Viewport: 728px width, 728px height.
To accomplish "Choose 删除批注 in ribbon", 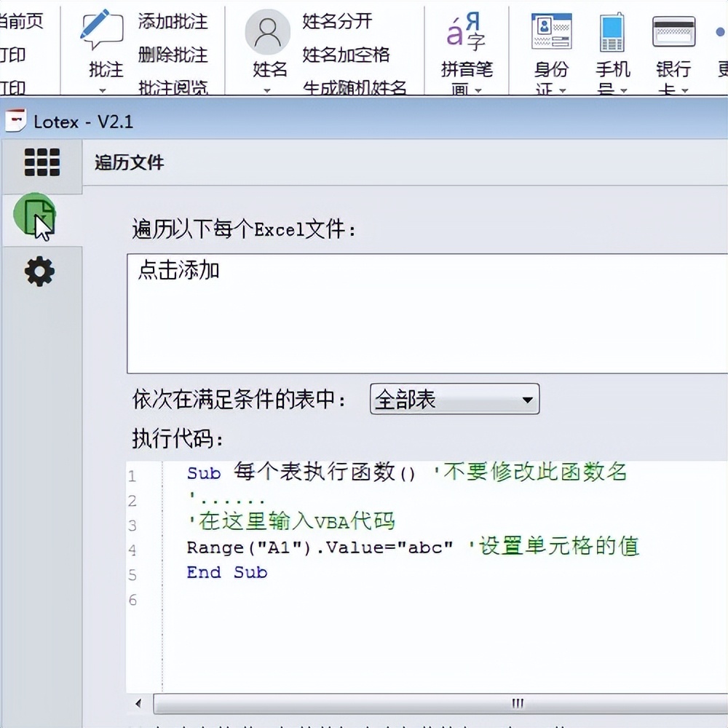I will 173,55.
